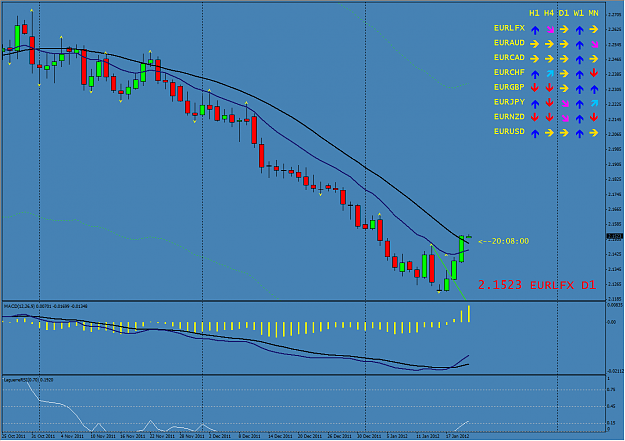Click the LaguerreRSI indicator label
625x441 pixels.
pos(28,380)
